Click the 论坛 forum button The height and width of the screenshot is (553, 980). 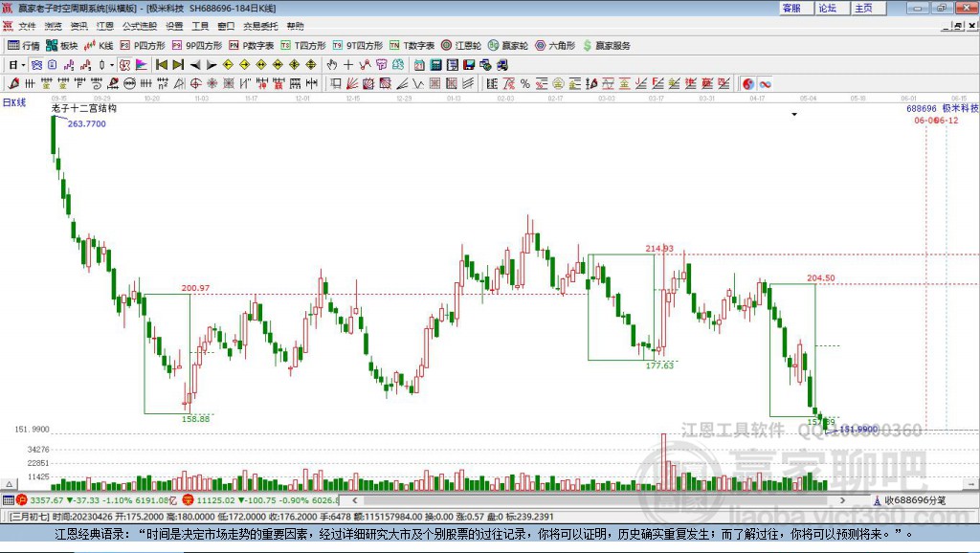coord(828,8)
